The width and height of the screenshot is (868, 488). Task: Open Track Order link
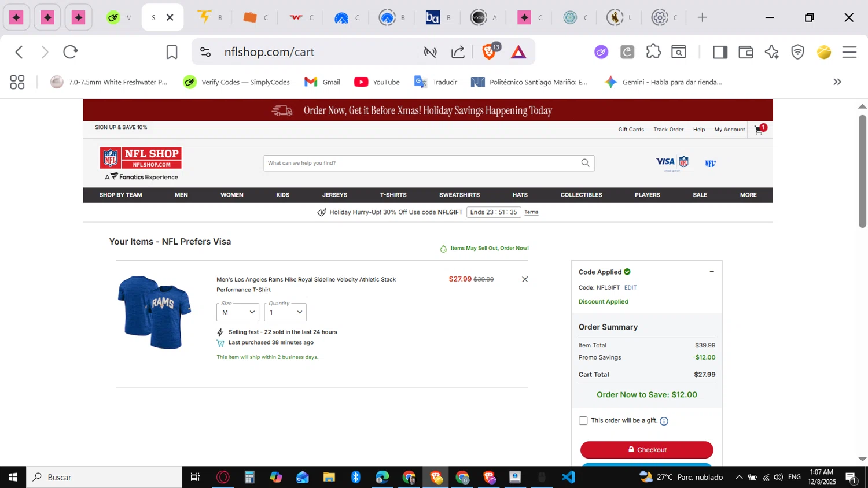point(668,130)
